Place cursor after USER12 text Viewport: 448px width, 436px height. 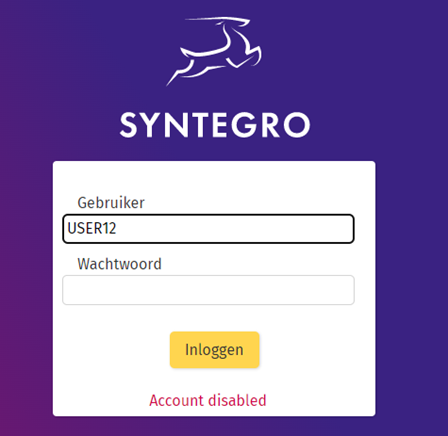pyautogui.click(x=117, y=229)
